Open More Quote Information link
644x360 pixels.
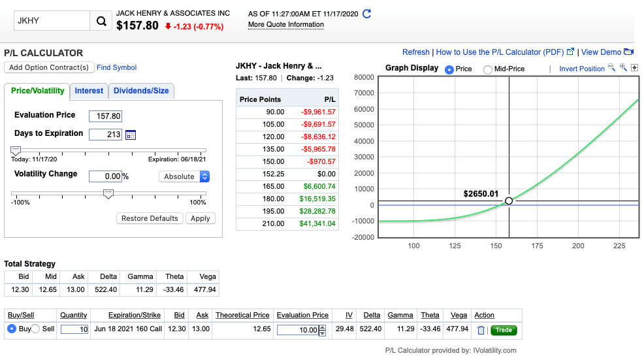coord(286,25)
